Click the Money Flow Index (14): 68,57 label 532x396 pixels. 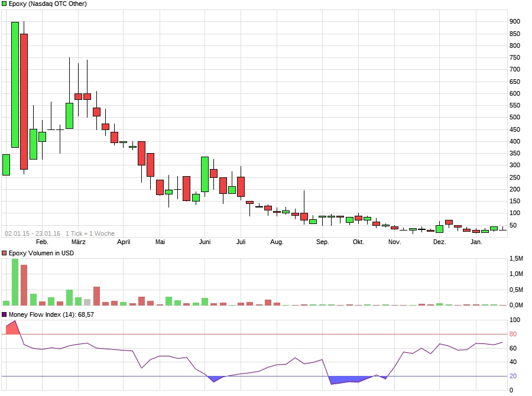(51, 314)
